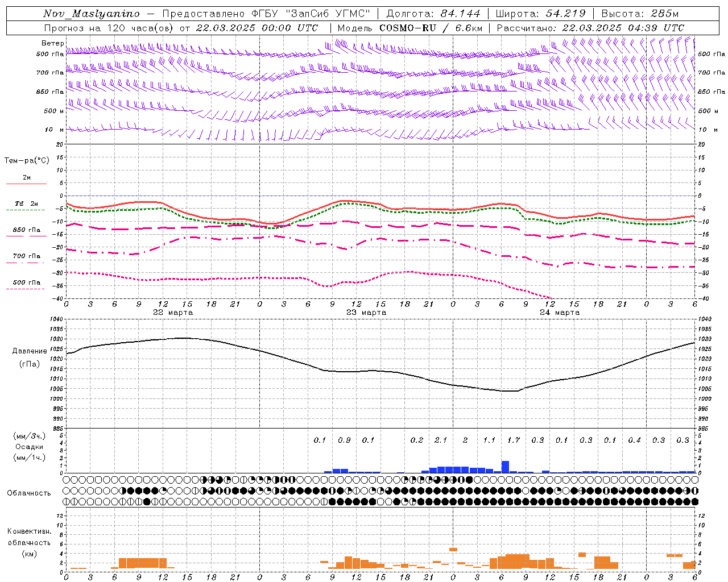Click the 700 гПа temperature legend entry
This screenshot has width=728, height=582.
(x=27, y=256)
